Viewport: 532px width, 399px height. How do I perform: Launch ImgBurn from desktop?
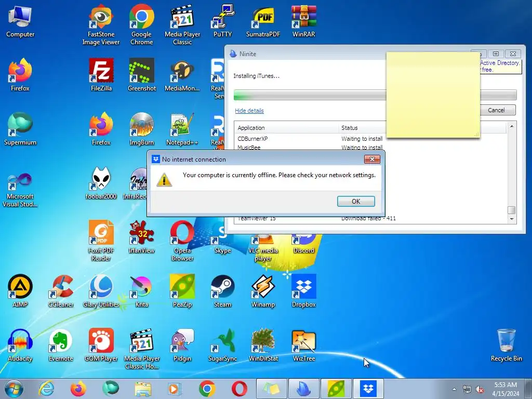coord(141,129)
